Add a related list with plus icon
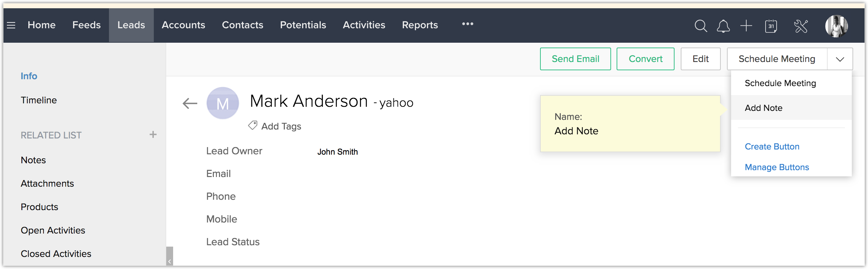This screenshot has width=868, height=269. point(153,135)
